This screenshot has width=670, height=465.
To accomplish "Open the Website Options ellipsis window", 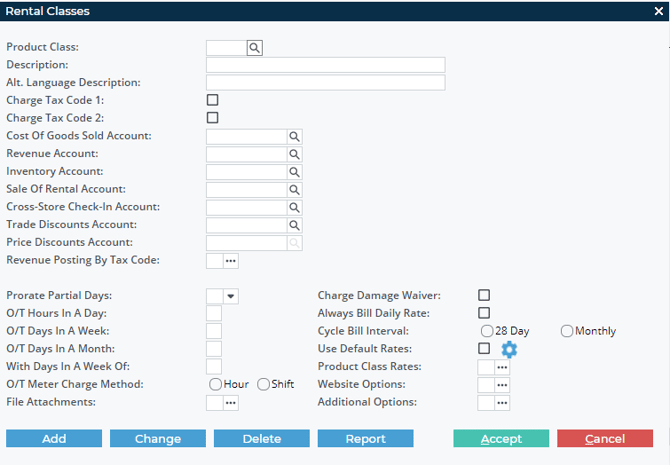I will click(x=502, y=385).
